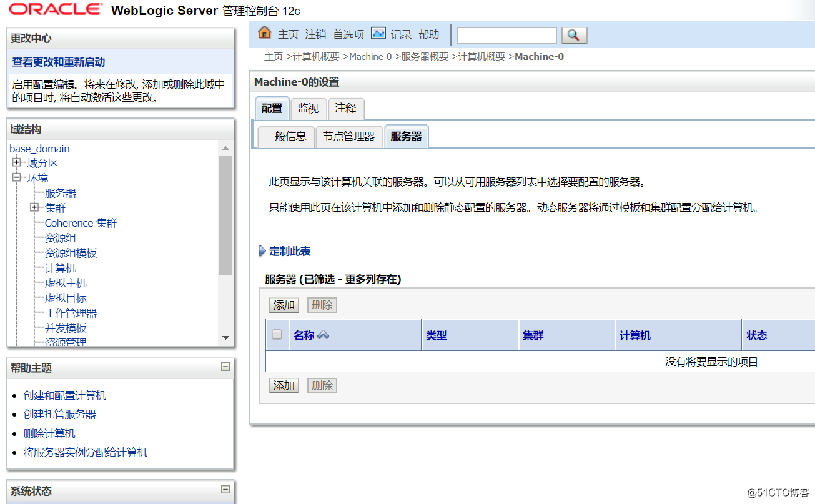
Task: Click the bottom 添加 button below table
Action: click(284, 385)
